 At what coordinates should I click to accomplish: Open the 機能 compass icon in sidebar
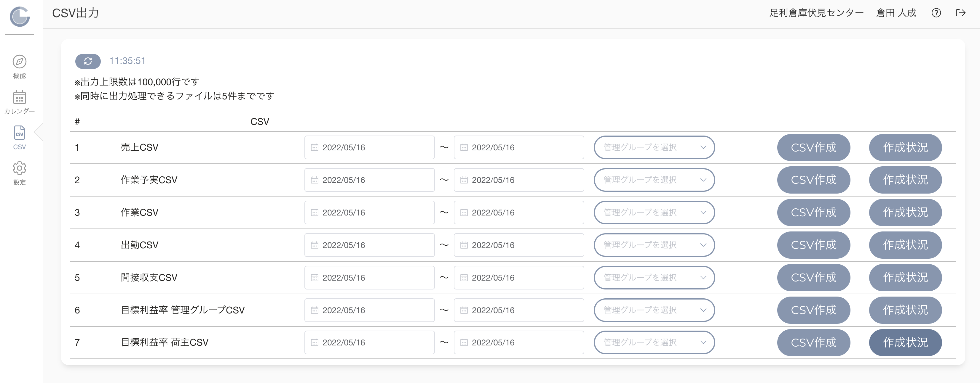(19, 62)
